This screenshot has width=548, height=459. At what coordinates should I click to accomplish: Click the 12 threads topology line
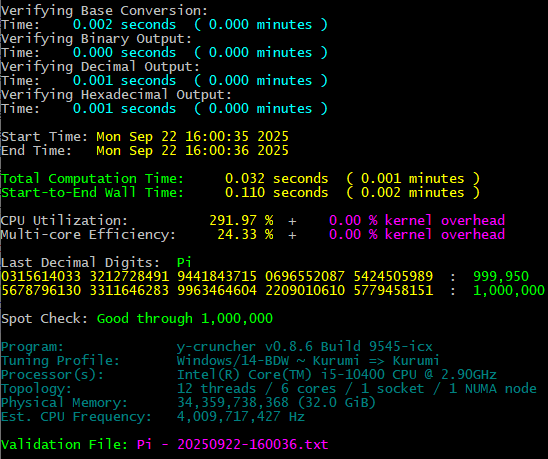point(357,388)
